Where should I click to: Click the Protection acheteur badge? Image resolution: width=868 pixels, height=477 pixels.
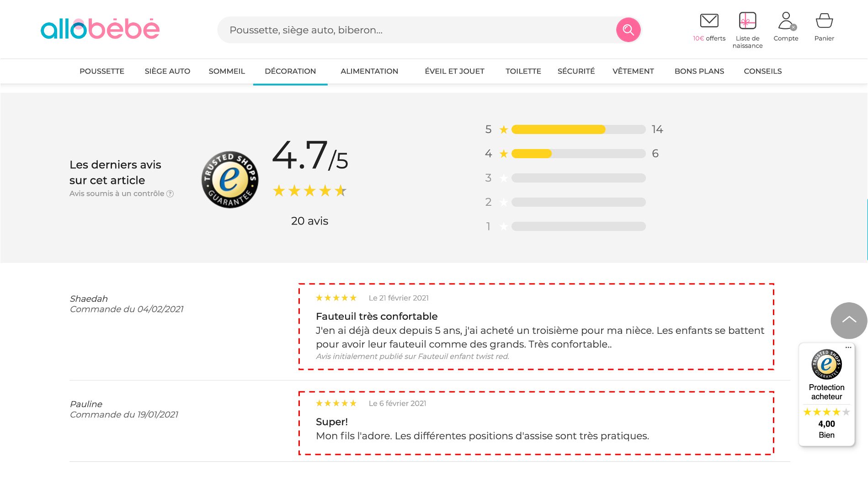[826, 392]
